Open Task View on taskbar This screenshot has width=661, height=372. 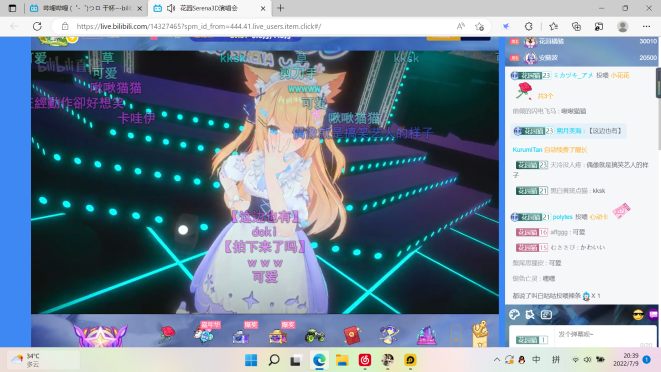pyautogui.click(x=296, y=360)
